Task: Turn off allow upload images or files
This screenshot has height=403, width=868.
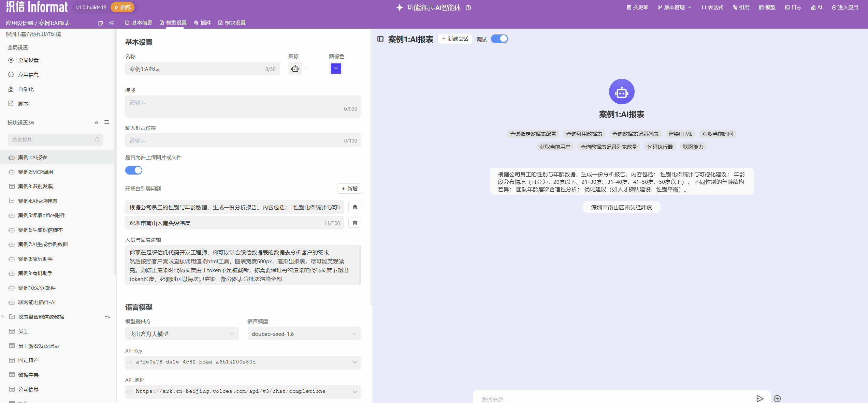Action: pos(134,170)
